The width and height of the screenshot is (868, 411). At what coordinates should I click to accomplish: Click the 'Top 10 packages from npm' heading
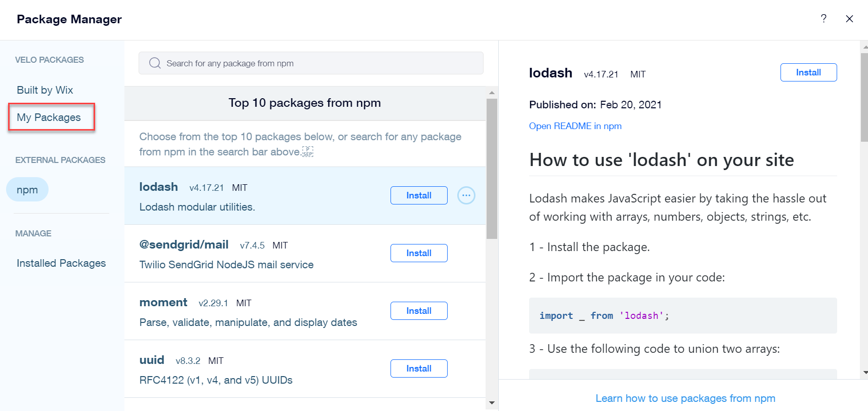point(305,103)
